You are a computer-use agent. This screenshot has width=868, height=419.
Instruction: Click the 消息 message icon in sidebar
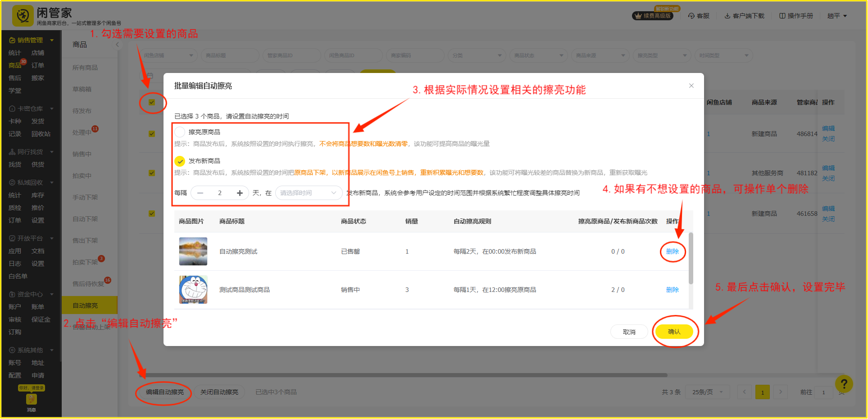(x=31, y=400)
